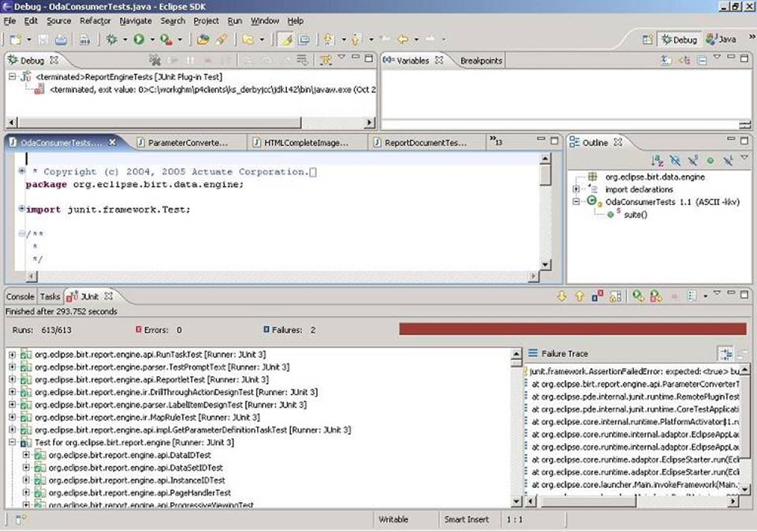Switch to the Breakpoints tab
Image resolution: width=757 pixels, height=532 pixels.
pos(481,61)
